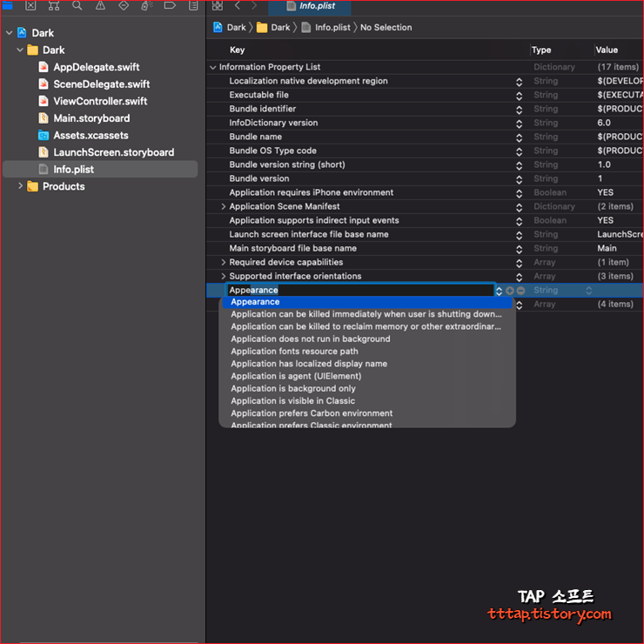Choose Appearance from the suggestion list

tap(367, 302)
